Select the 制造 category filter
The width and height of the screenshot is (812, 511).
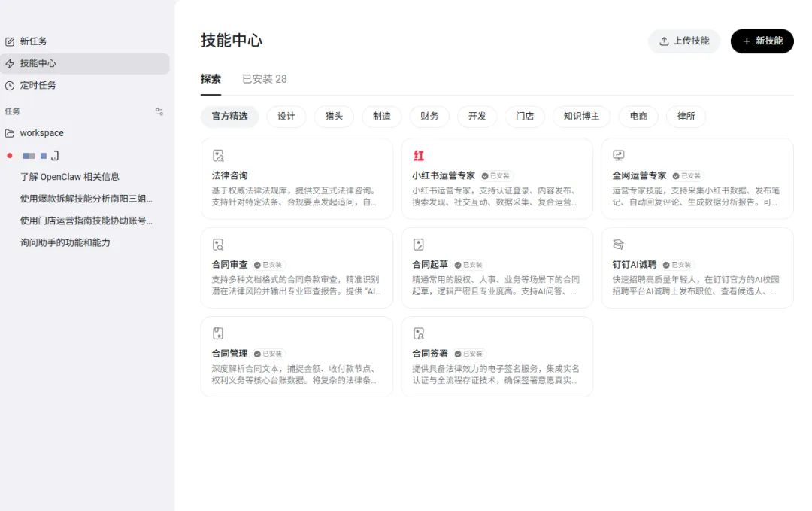point(382,116)
